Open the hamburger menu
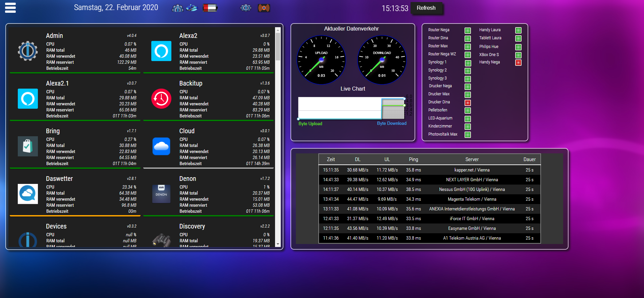 [10, 8]
